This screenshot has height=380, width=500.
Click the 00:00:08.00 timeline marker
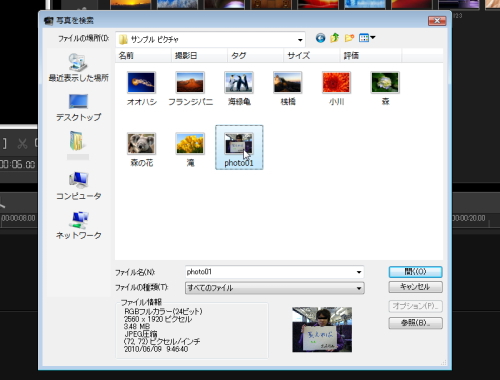tap(18, 218)
